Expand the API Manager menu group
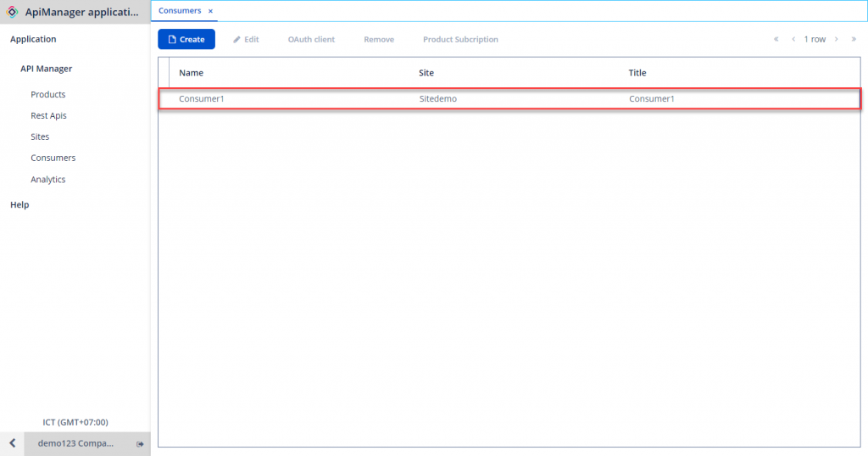868x456 pixels. click(47, 69)
